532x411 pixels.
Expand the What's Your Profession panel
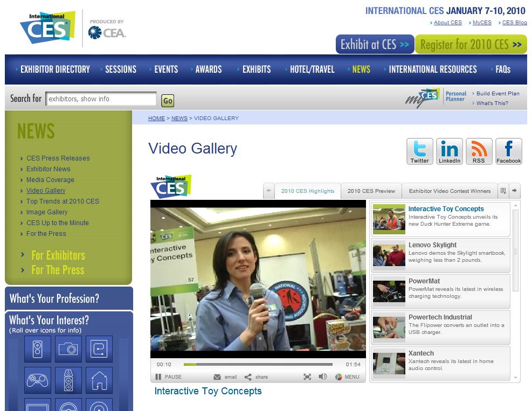pos(69,298)
